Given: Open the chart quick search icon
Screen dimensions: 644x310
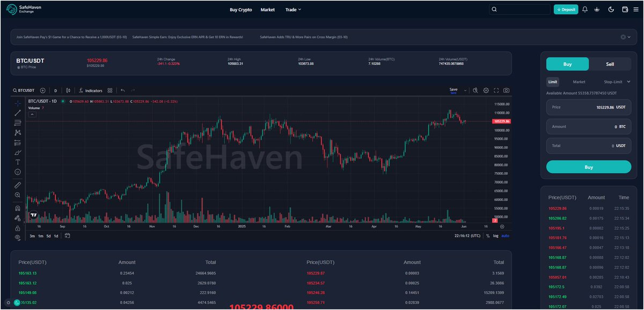Looking at the screenshot, I should 475,90.
